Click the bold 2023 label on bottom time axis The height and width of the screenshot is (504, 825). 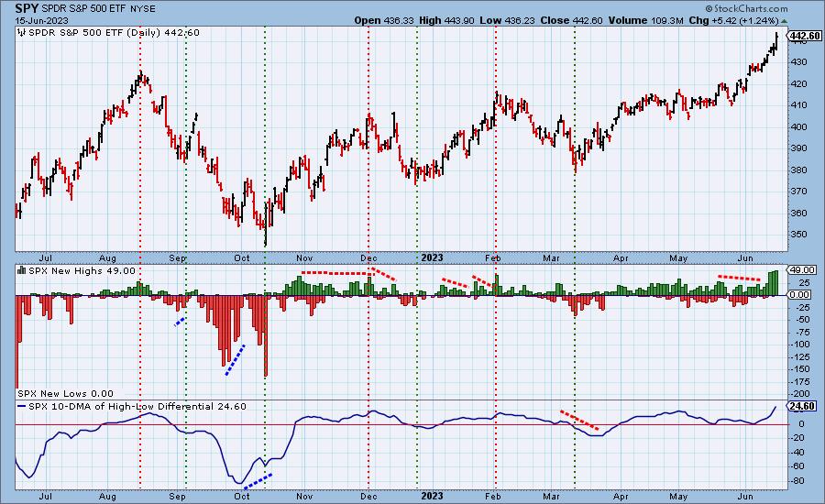[432, 496]
